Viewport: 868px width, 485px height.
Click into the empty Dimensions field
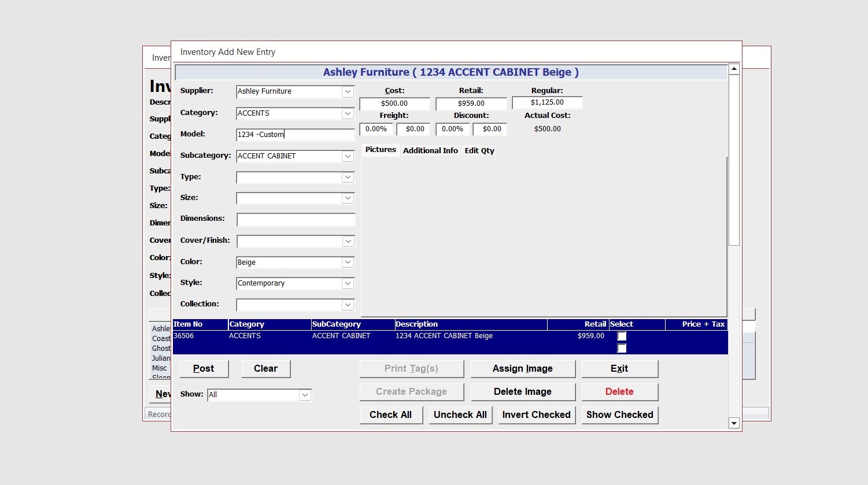click(x=296, y=220)
